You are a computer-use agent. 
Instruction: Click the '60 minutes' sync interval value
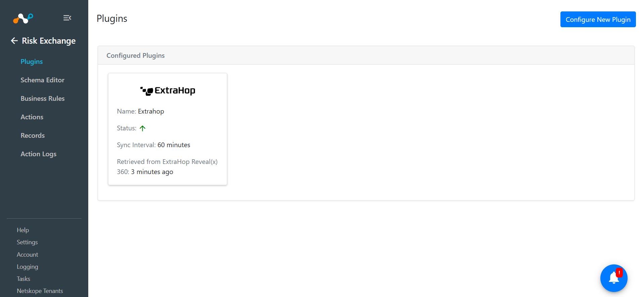click(174, 145)
